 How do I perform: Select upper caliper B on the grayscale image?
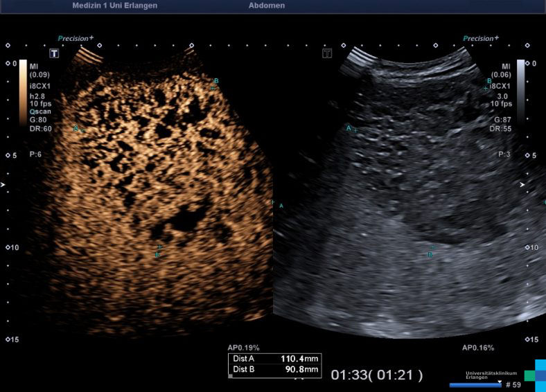[x=486, y=88]
